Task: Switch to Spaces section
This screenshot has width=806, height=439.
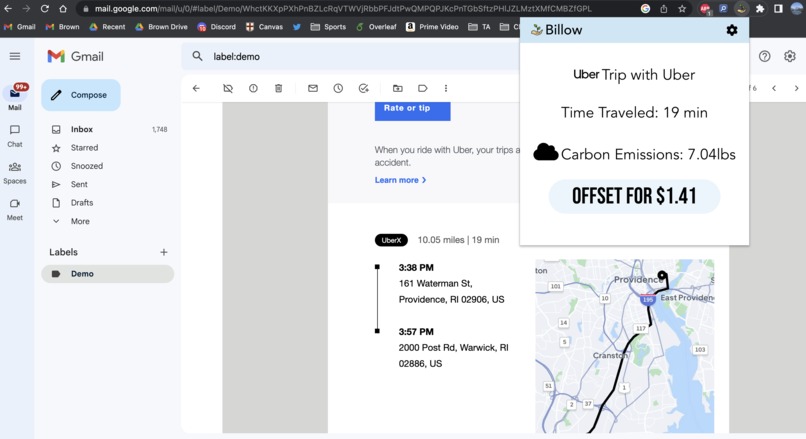Action: pyautogui.click(x=15, y=173)
